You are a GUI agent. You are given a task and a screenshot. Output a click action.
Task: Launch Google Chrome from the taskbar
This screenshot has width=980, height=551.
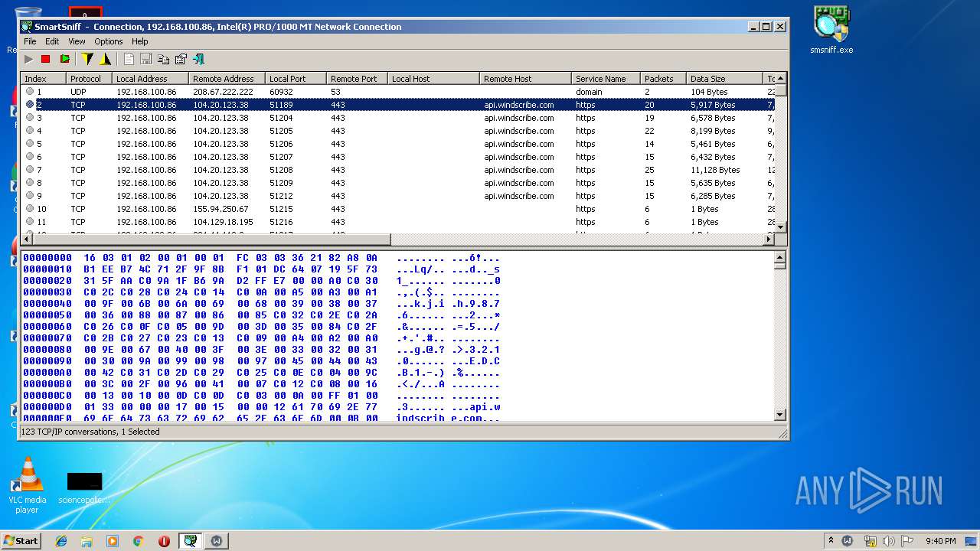pyautogui.click(x=139, y=541)
